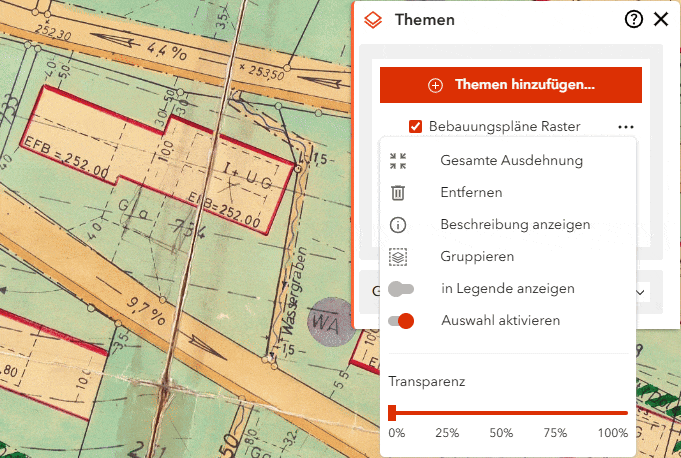Uncheck the Bebauungspläne Raster checkbox
This screenshot has height=458, width=681.
[415, 127]
